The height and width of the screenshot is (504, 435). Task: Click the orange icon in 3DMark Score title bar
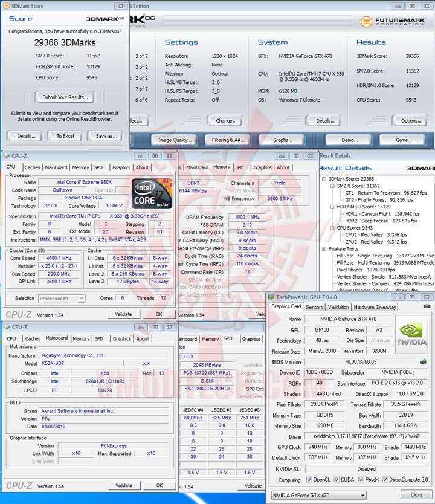click(6, 6)
